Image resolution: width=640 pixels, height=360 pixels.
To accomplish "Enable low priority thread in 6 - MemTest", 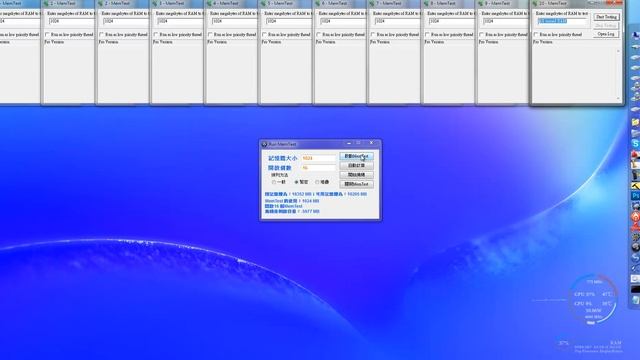I will (319, 35).
